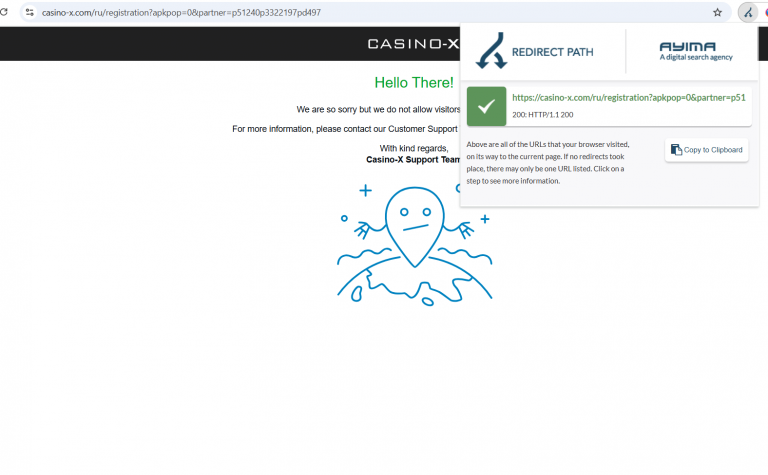Click the 'With kind regards,' line
768x475 pixels.
pos(414,148)
